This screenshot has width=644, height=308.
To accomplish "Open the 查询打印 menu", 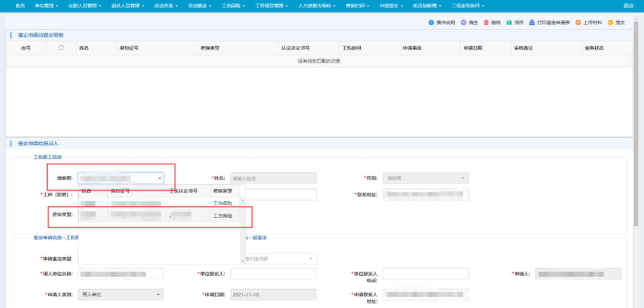I will [357, 6].
